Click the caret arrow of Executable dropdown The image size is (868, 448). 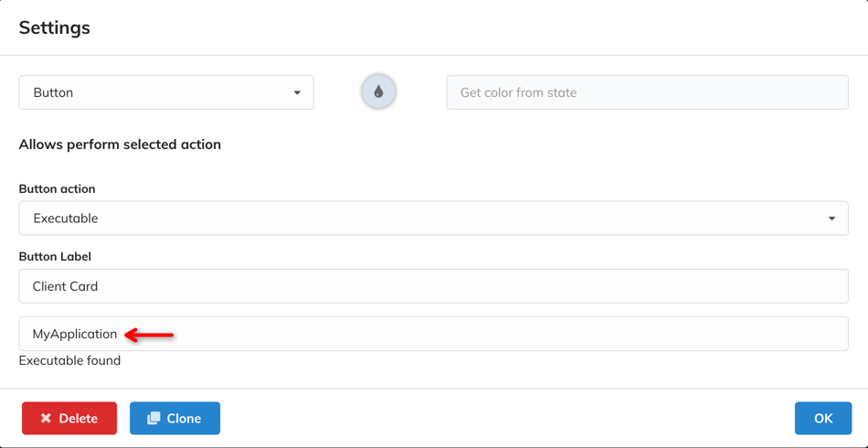click(831, 219)
